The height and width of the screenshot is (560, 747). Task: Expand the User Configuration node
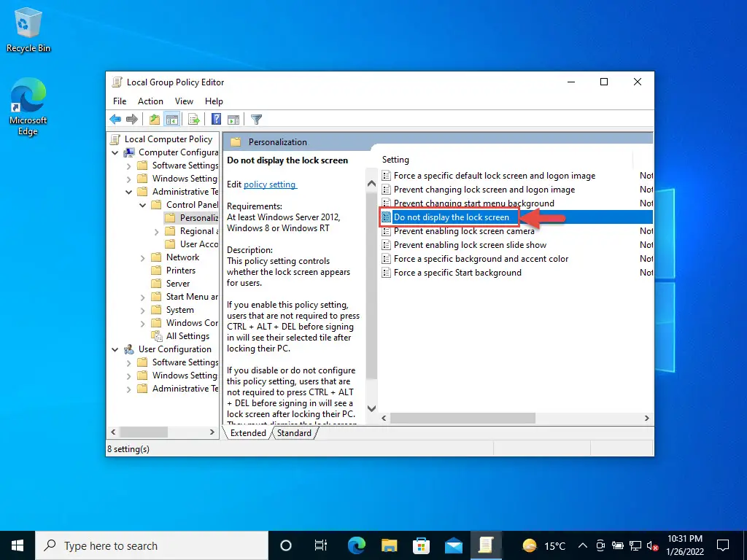pyautogui.click(x=115, y=349)
